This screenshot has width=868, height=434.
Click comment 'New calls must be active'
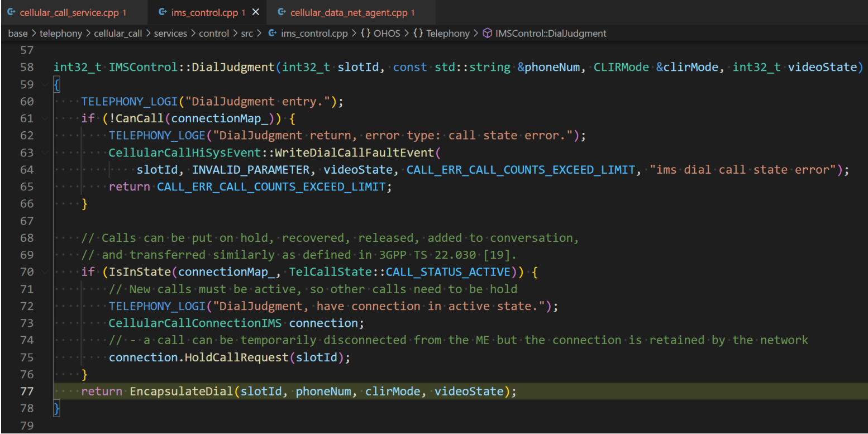tap(313, 289)
